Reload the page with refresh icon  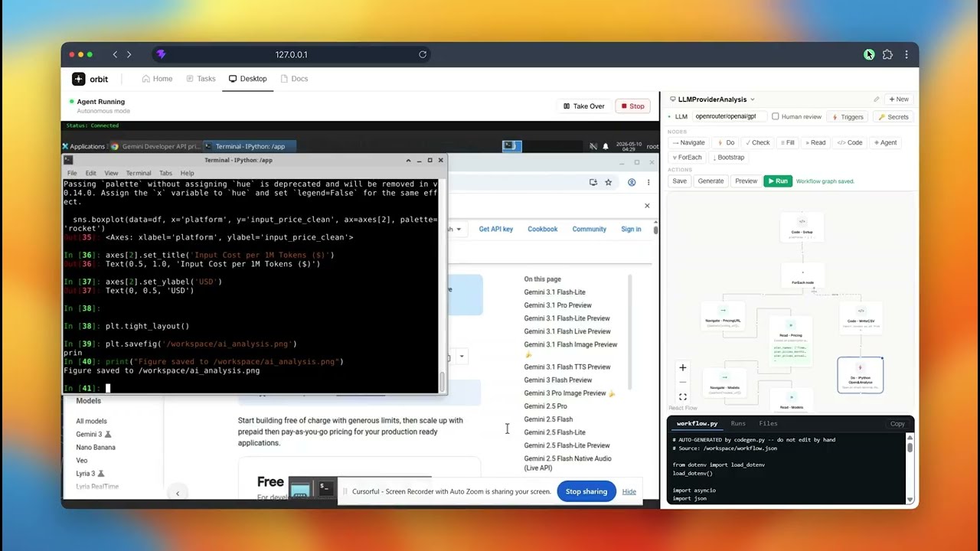pyautogui.click(x=423, y=54)
